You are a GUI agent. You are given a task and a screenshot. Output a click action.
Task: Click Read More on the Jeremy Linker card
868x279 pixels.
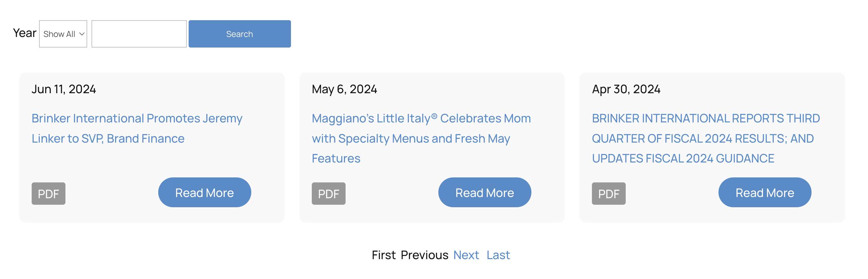point(204,193)
